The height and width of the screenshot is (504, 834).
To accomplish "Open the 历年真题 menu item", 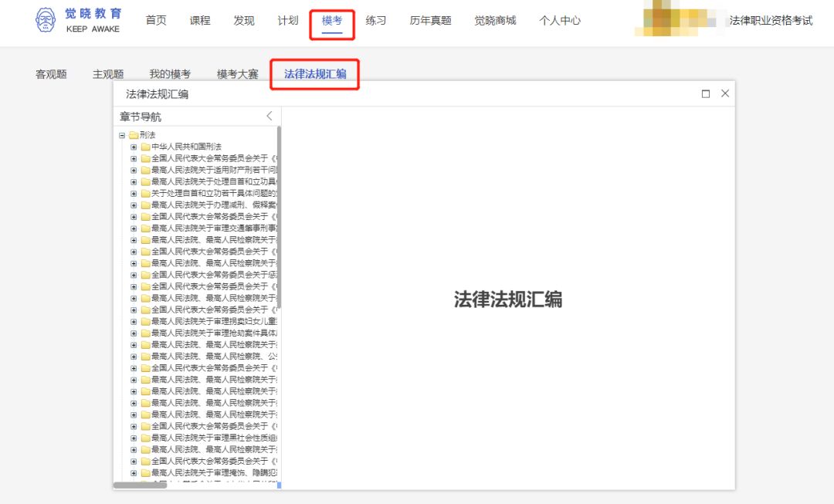I will coord(429,21).
